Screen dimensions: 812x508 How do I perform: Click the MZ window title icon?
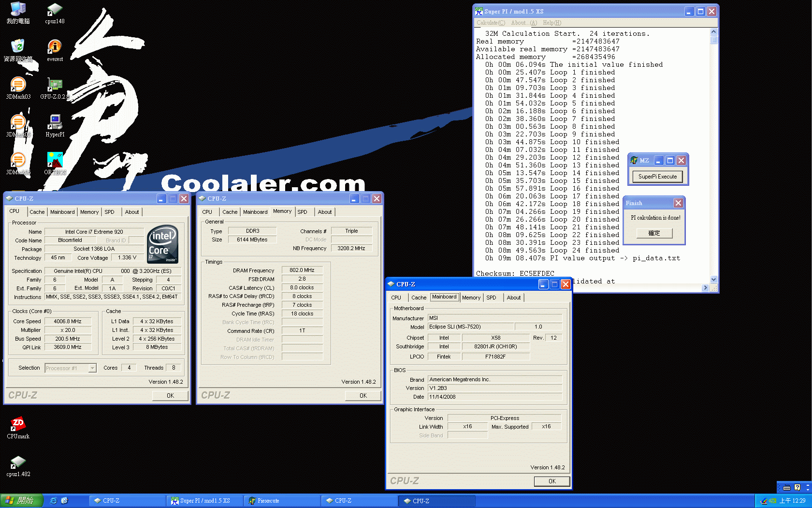634,160
